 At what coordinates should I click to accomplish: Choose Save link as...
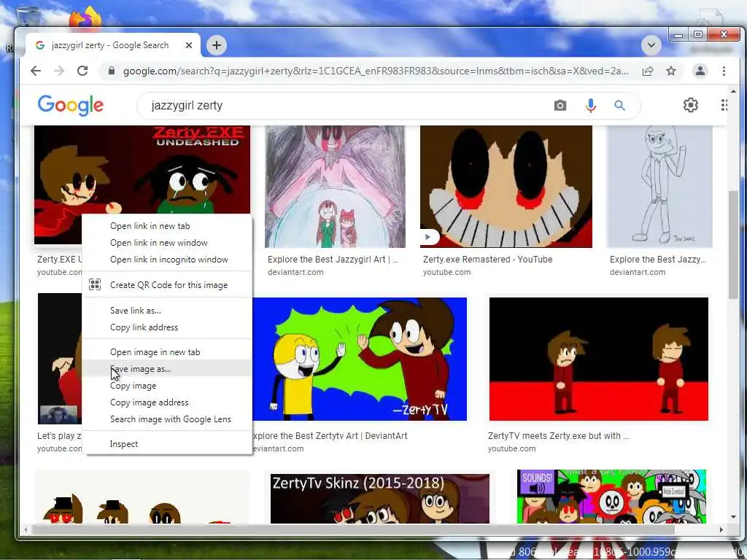[x=167, y=311]
